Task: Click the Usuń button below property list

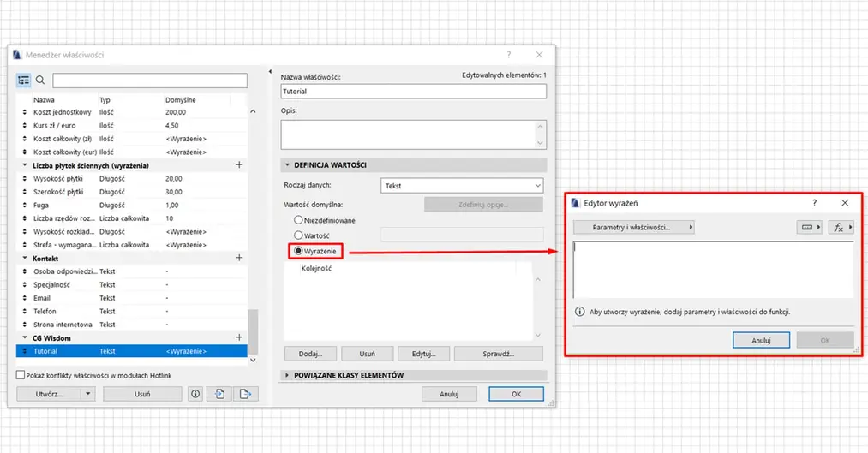Action: [142, 394]
